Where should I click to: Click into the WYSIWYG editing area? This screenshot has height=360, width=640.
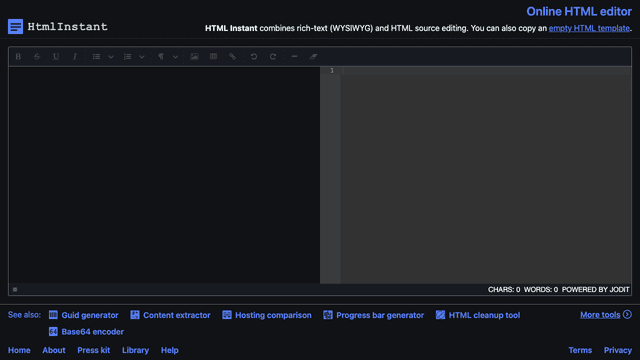click(x=164, y=175)
